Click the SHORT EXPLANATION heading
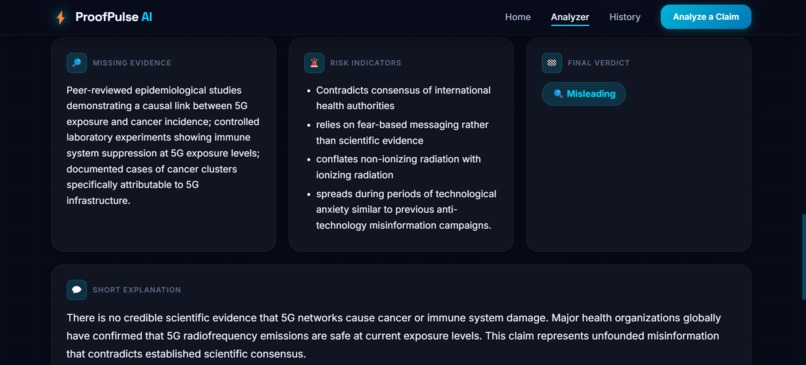 [137, 290]
